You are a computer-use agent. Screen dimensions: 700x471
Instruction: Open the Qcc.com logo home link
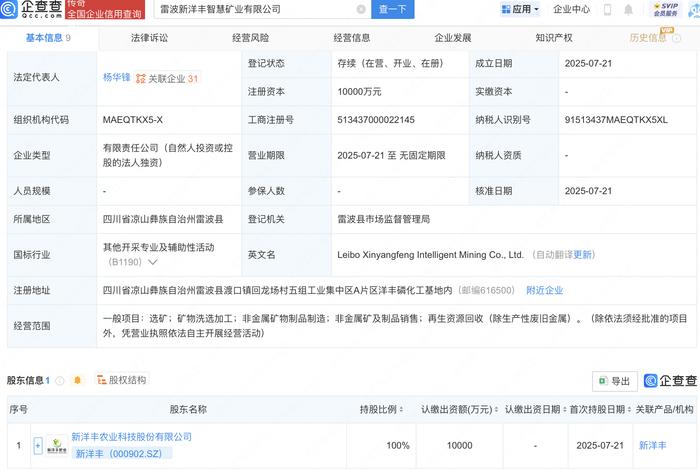click(x=31, y=9)
